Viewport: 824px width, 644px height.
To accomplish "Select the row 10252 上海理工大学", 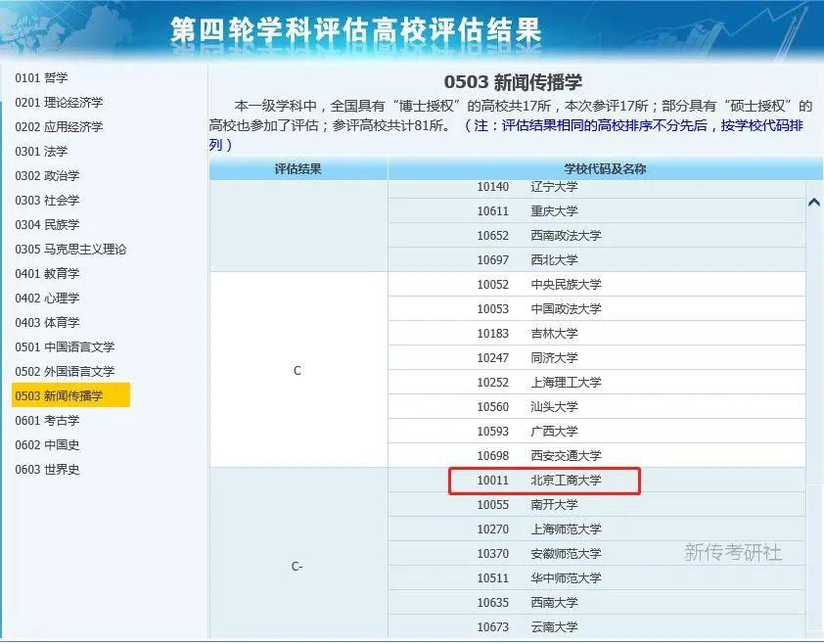I will tap(596, 383).
